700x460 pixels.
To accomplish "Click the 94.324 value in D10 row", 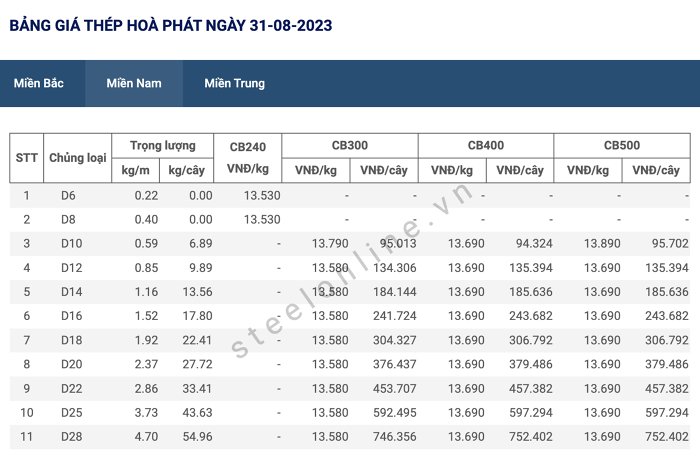I will pyautogui.click(x=534, y=244).
